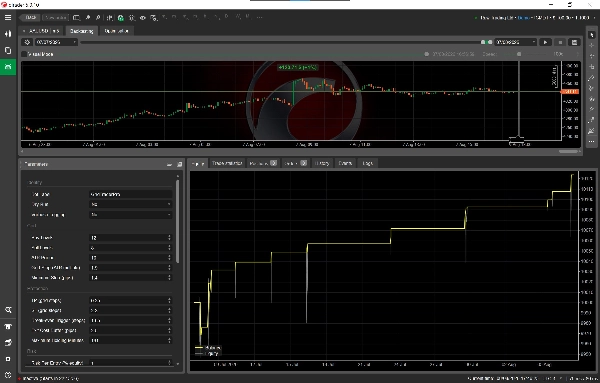Switch to the Events tab
This screenshot has height=383, width=600.
coord(345,163)
